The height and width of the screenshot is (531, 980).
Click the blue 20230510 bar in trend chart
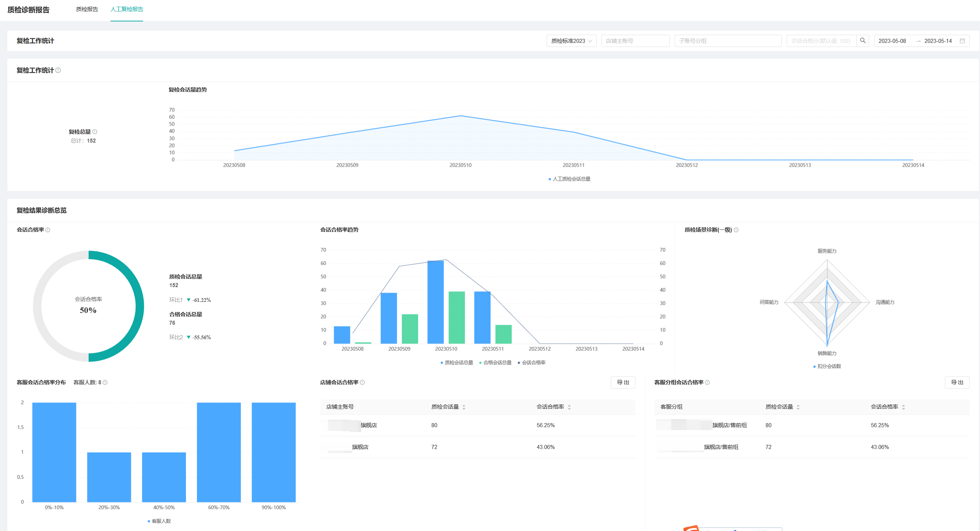tap(435, 302)
